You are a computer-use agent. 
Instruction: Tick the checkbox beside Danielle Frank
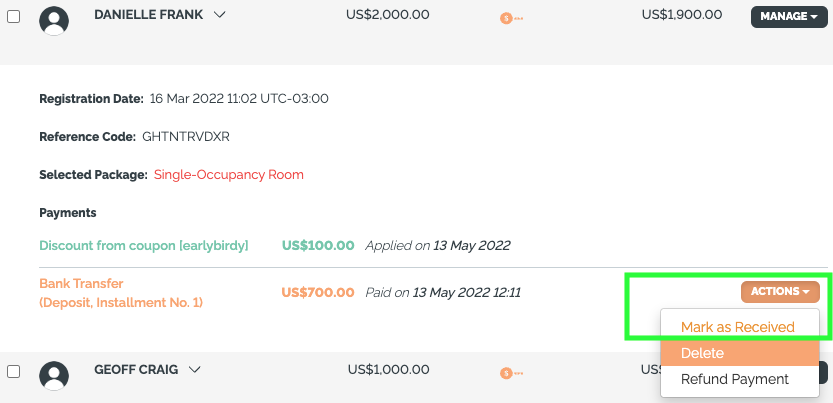point(13,16)
